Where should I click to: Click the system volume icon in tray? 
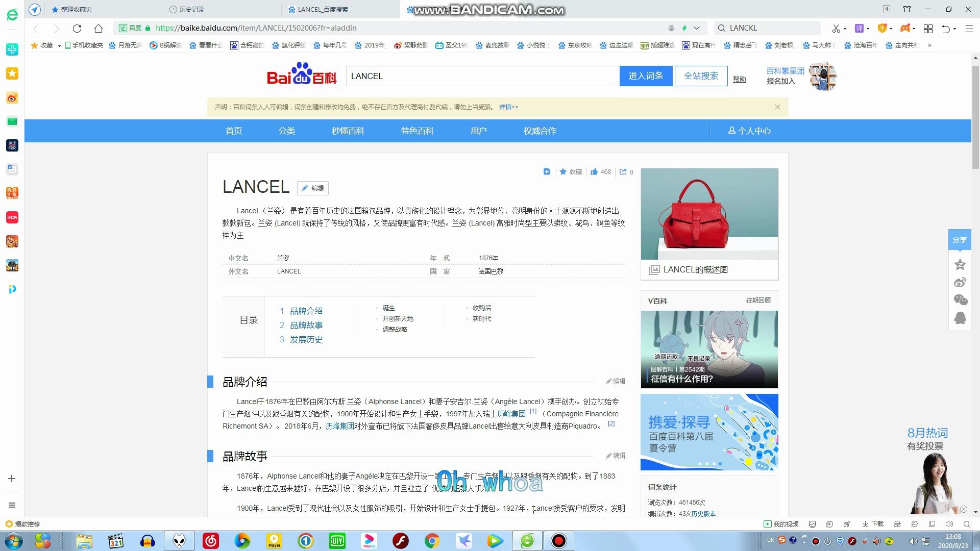pyautogui.click(x=913, y=541)
